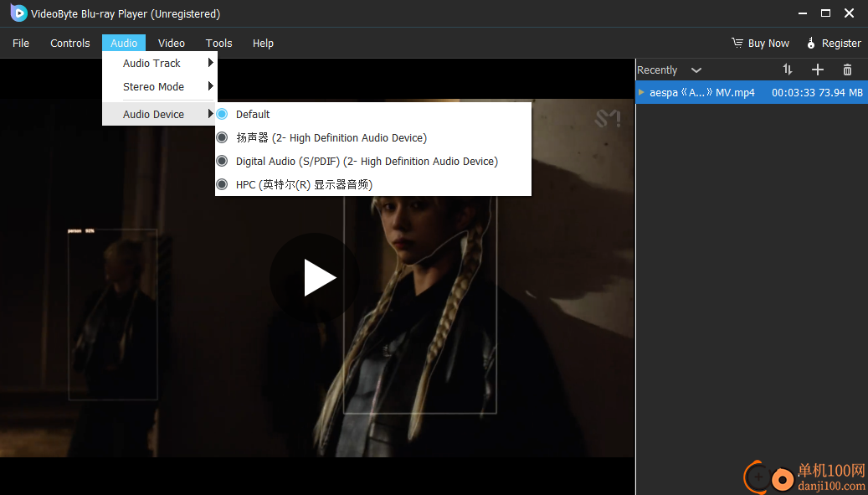Screen dimensions: 868x495
Task: Choose Digital Audio (S/PDIF) output device
Action: point(373,161)
